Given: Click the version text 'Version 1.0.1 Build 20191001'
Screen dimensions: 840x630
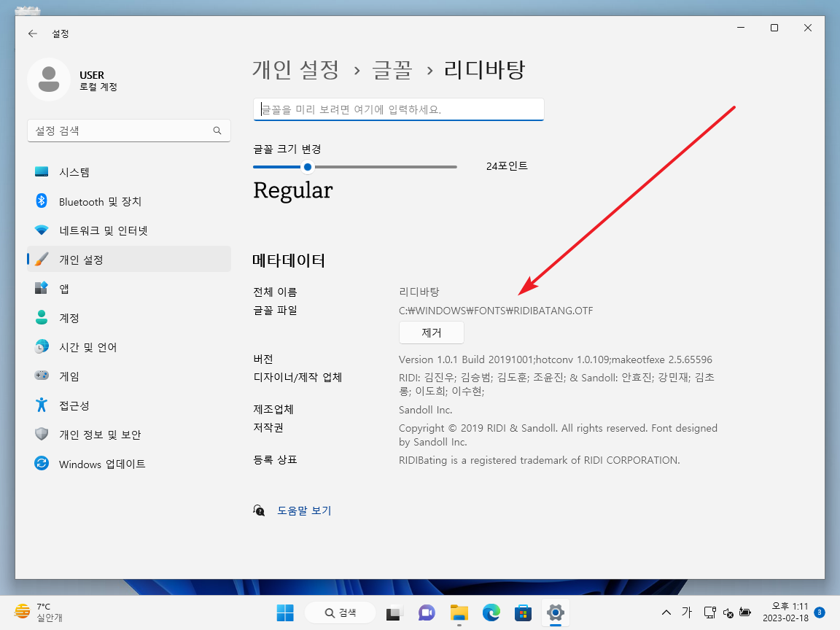Looking at the screenshot, I should (x=465, y=359).
